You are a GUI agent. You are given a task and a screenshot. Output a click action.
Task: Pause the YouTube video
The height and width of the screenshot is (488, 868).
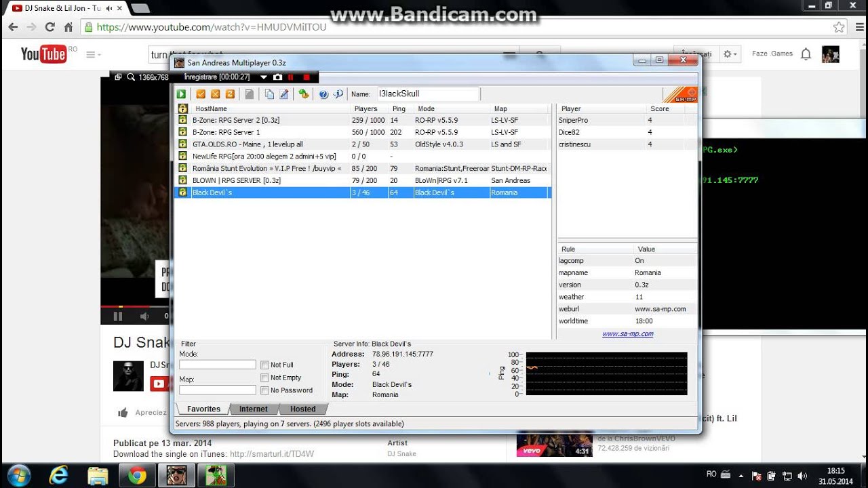coord(118,316)
